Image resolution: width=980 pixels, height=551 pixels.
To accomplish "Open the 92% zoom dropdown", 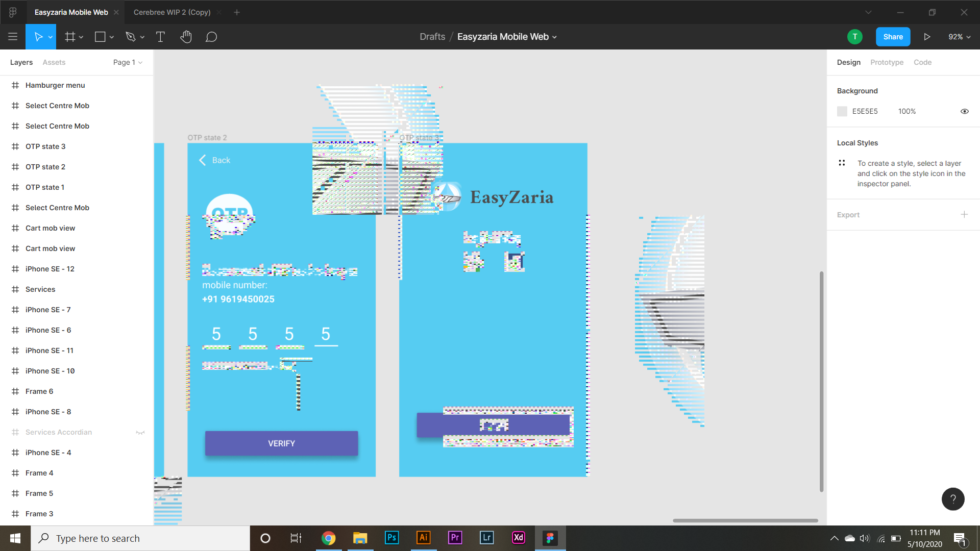I will [959, 37].
